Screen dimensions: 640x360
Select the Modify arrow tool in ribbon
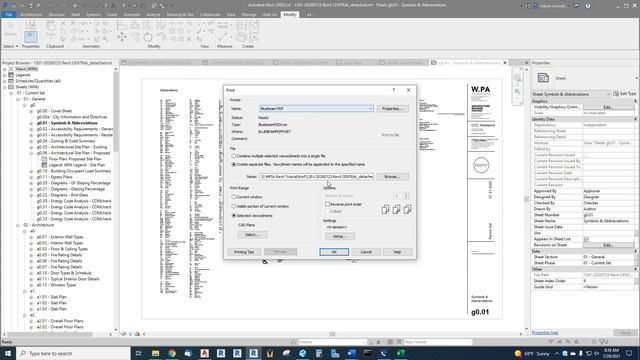(11, 29)
